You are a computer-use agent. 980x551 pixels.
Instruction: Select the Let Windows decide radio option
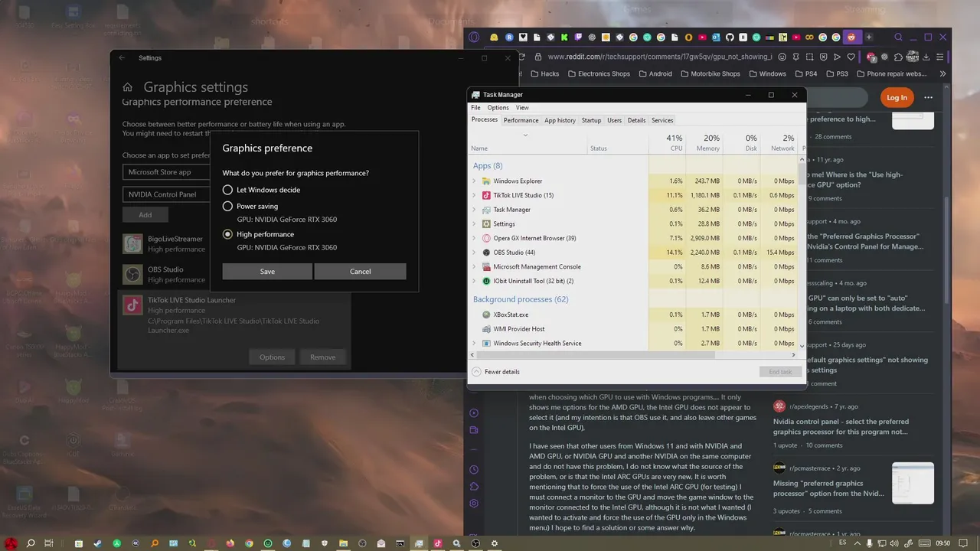pyautogui.click(x=260, y=190)
